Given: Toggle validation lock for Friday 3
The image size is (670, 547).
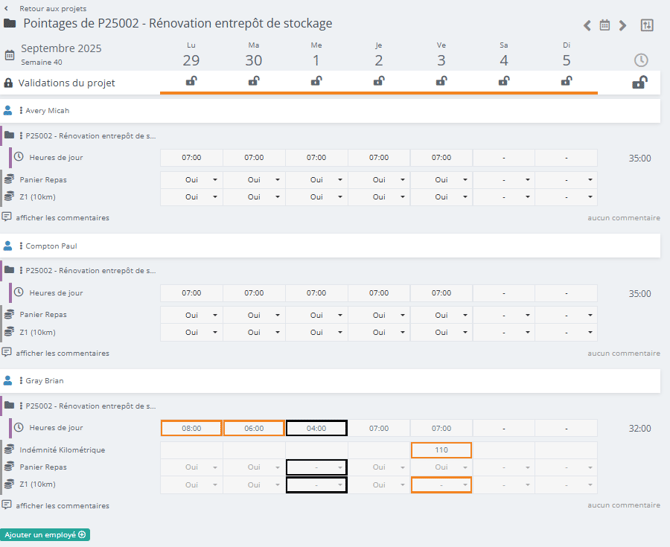Looking at the screenshot, I should (441, 82).
